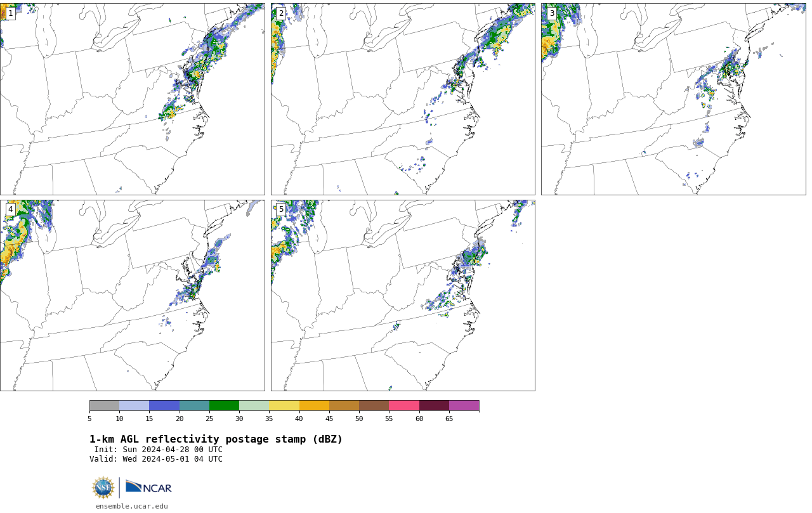Open ensemble member 2 postage stamp map

[403, 99]
